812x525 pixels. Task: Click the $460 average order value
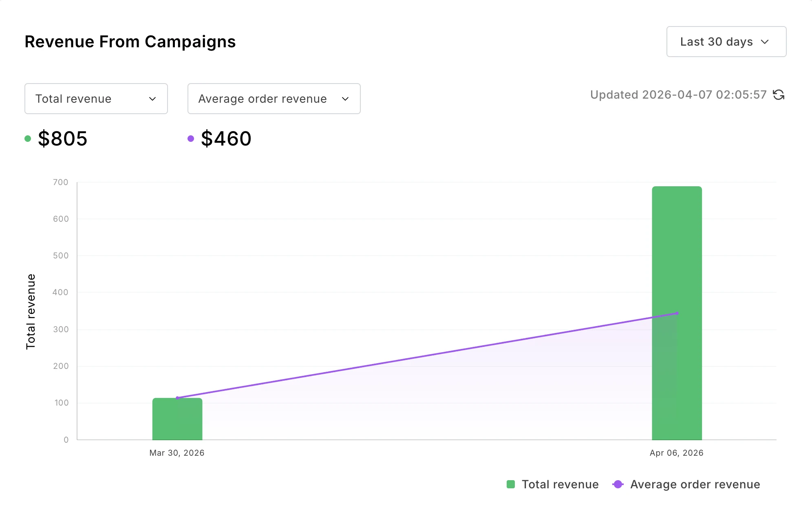[226, 139]
